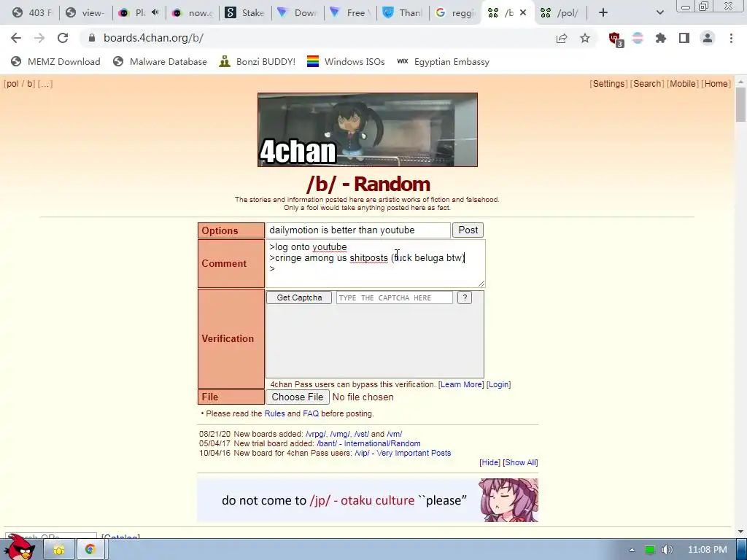The height and width of the screenshot is (560, 747).
Task: Toggle the browser side panel icon
Action: point(684,38)
